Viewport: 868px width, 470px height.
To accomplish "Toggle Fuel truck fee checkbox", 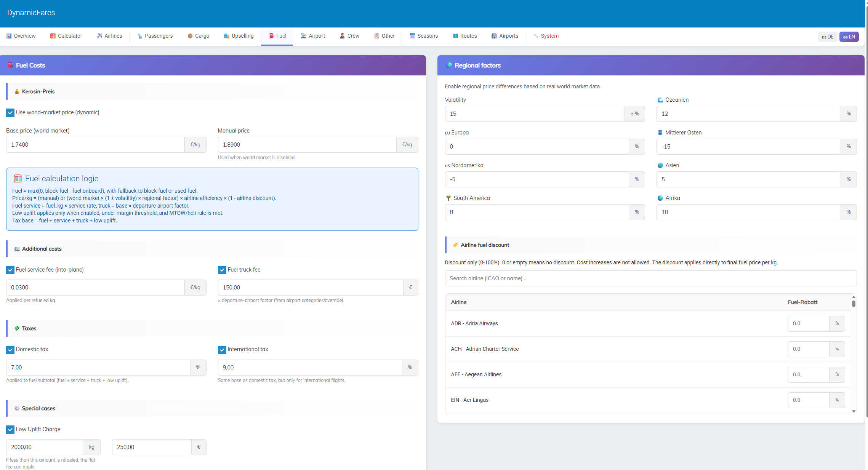I will [x=222, y=270].
